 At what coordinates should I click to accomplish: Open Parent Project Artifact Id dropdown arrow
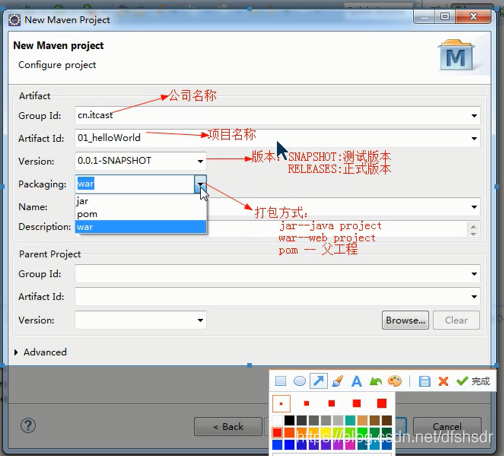(474, 297)
